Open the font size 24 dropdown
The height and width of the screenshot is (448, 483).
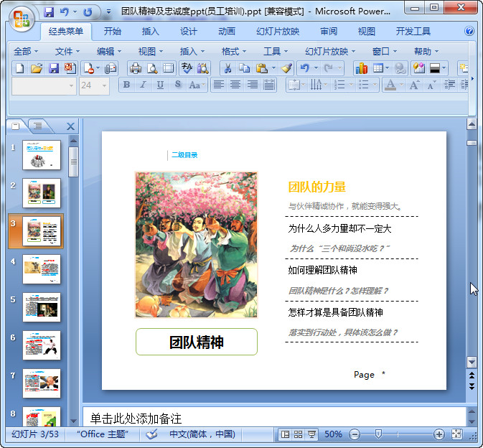pos(105,85)
